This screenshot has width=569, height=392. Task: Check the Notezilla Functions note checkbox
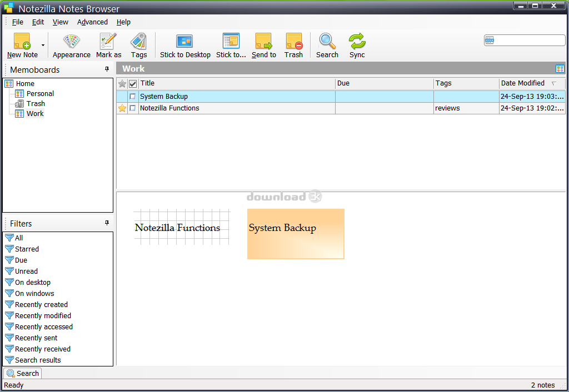(x=132, y=108)
